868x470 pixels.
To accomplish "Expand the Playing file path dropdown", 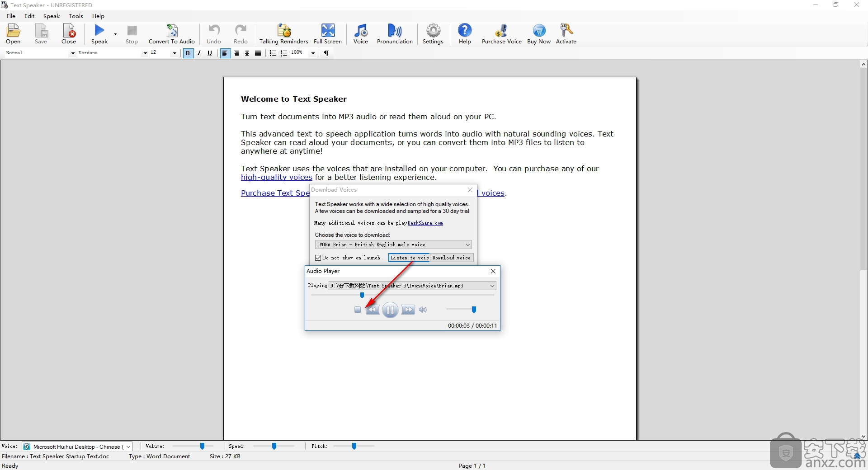I will 492,286.
